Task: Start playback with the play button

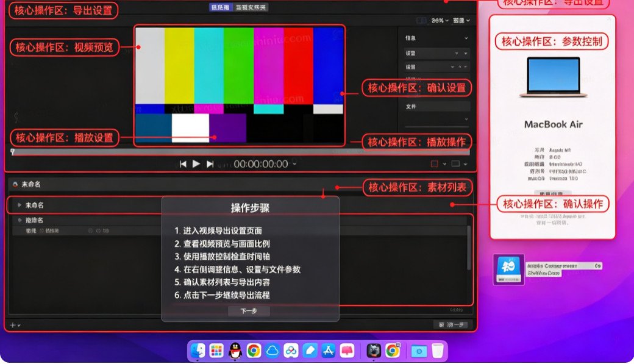Action: (196, 164)
